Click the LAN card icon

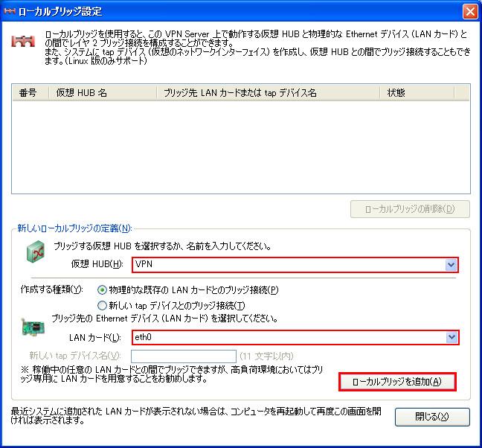tap(33, 327)
